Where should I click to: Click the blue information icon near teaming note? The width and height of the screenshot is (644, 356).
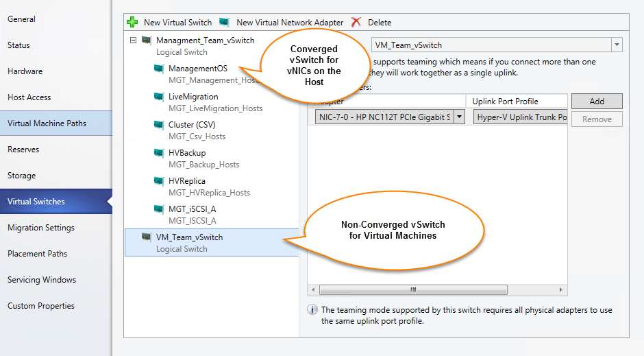tap(312, 309)
